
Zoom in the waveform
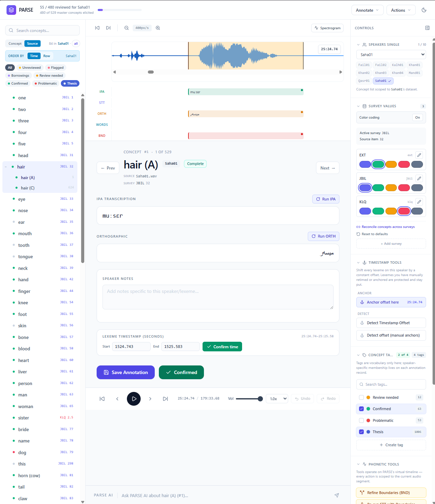(158, 28)
